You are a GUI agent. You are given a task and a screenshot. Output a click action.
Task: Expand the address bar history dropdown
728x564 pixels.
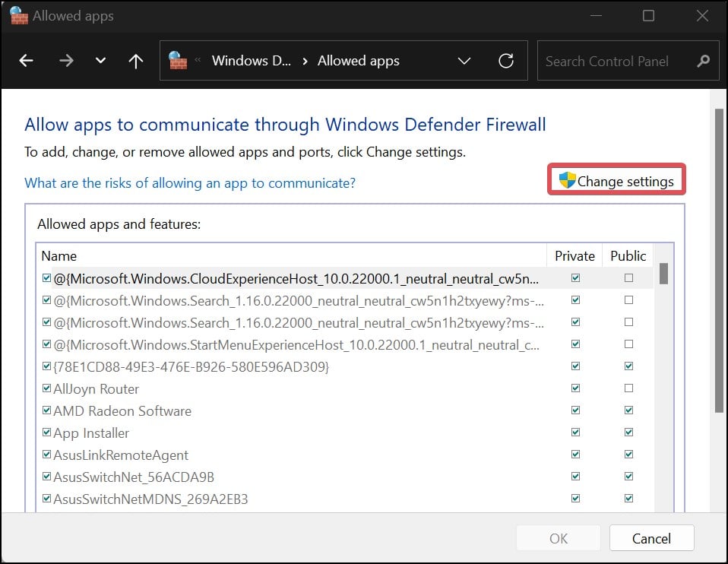[x=464, y=61]
